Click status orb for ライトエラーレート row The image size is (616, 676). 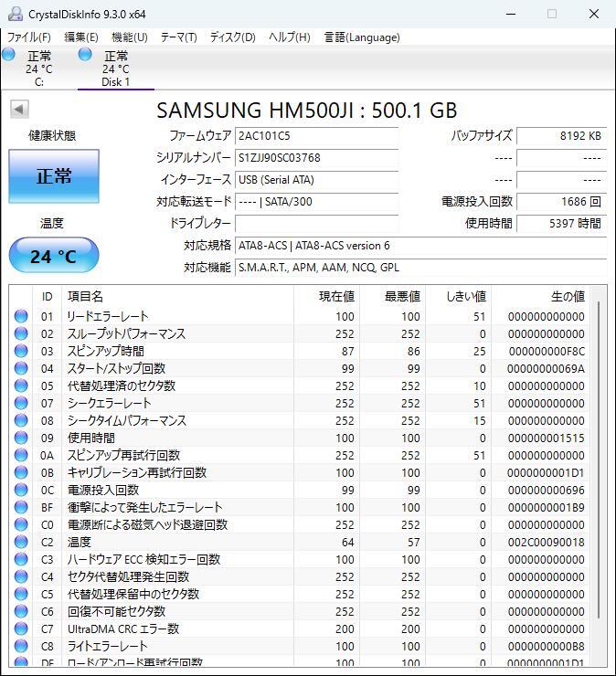tap(21, 646)
